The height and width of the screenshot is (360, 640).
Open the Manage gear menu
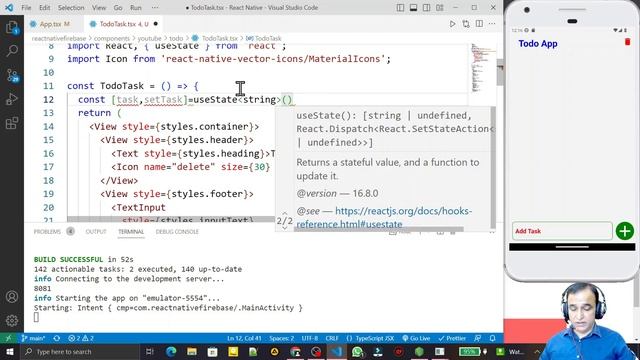point(12,320)
